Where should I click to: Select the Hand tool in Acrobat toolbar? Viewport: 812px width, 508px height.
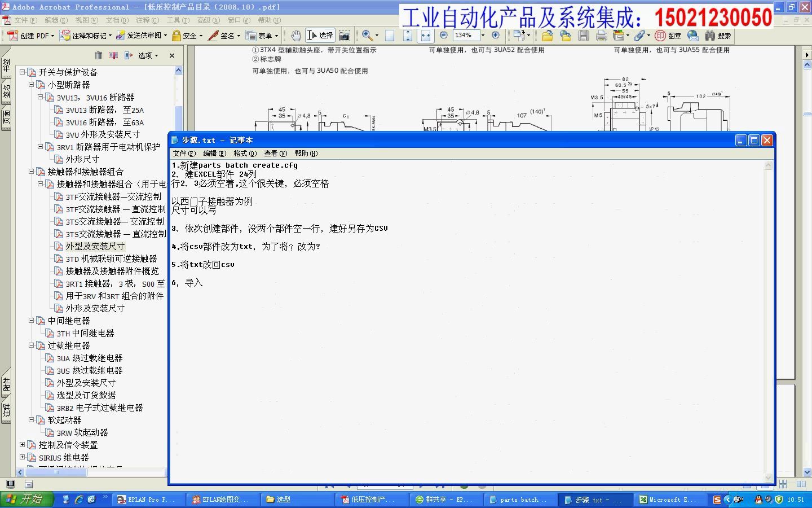295,36
